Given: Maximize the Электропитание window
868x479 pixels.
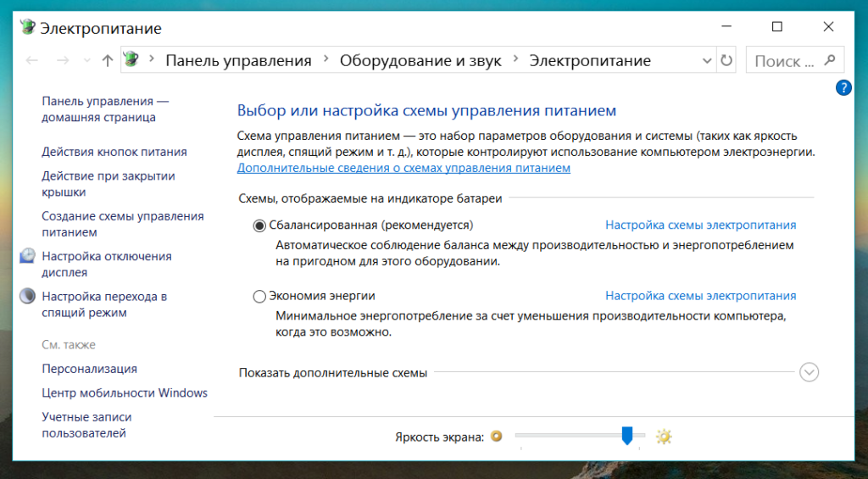Looking at the screenshot, I should 777,26.
